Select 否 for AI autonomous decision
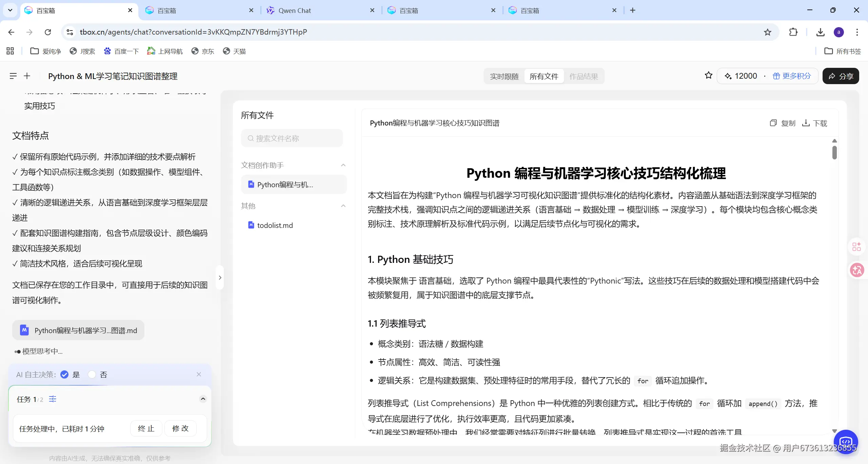Image resolution: width=868 pixels, height=464 pixels. click(x=92, y=374)
